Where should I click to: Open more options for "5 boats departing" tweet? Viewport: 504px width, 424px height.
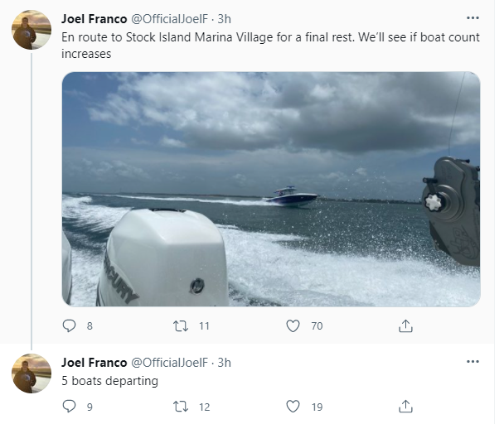(472, 362)
